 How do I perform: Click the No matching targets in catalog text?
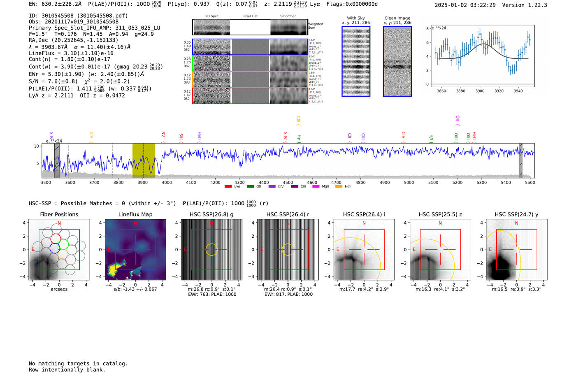[78, 364]
